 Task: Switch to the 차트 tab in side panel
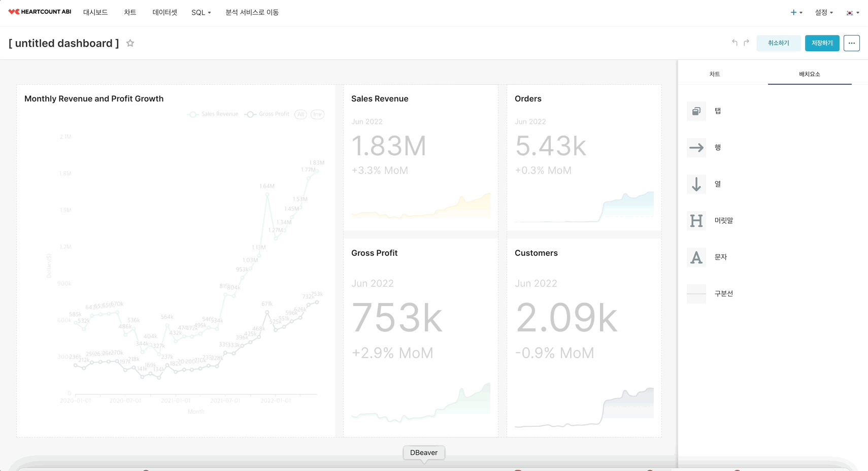click(x=714, y=74)
